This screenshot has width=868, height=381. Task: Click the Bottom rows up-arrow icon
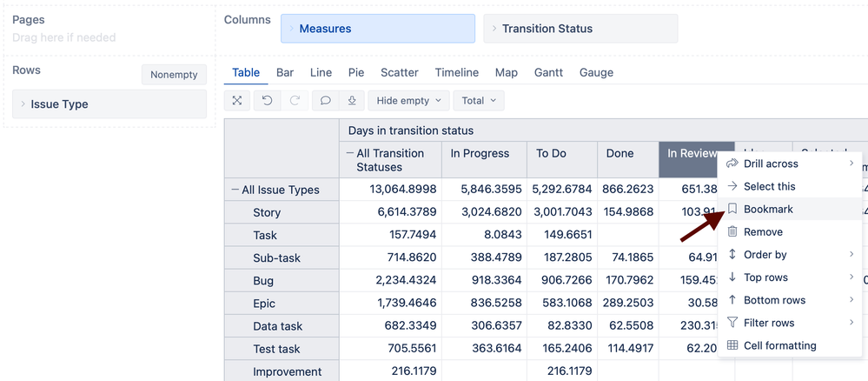coord(732,300)
